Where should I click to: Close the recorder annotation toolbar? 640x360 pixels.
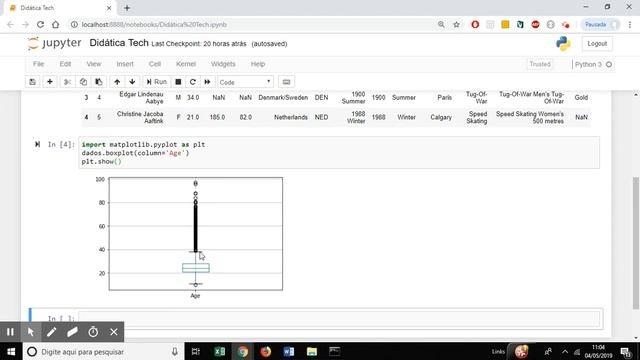pos(114,332)
